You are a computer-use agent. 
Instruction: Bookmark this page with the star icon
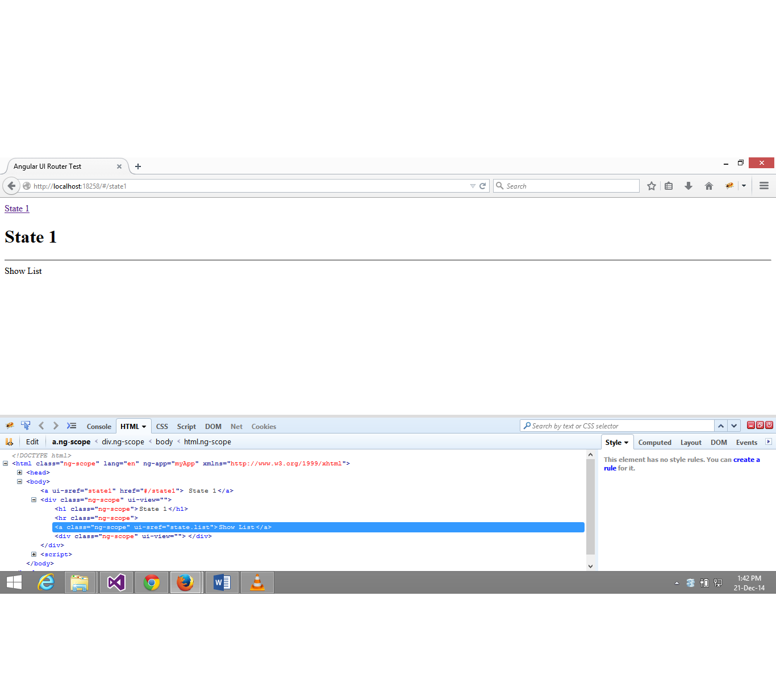click(x=652, y=186)
